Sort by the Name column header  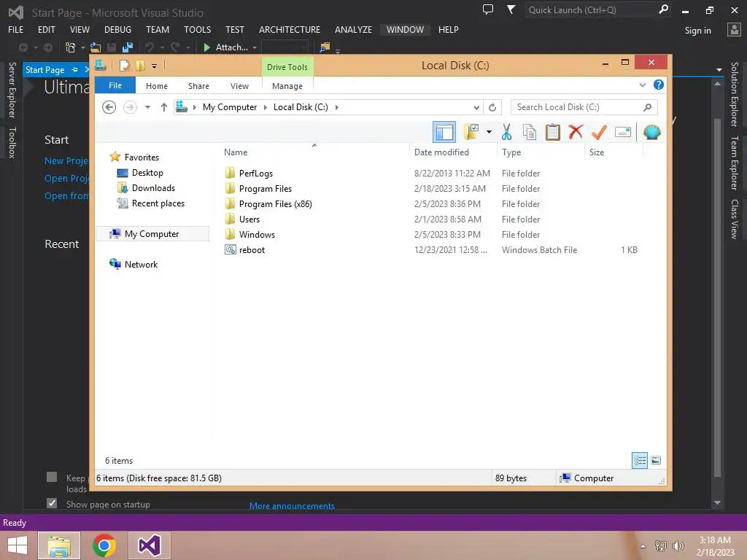[x=314, y=152]
